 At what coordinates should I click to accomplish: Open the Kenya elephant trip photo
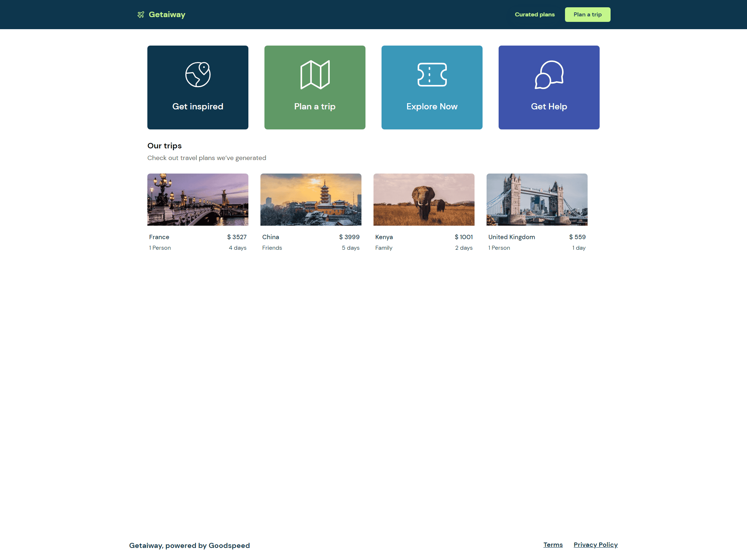pyautogui.click(x=424, y=199)
